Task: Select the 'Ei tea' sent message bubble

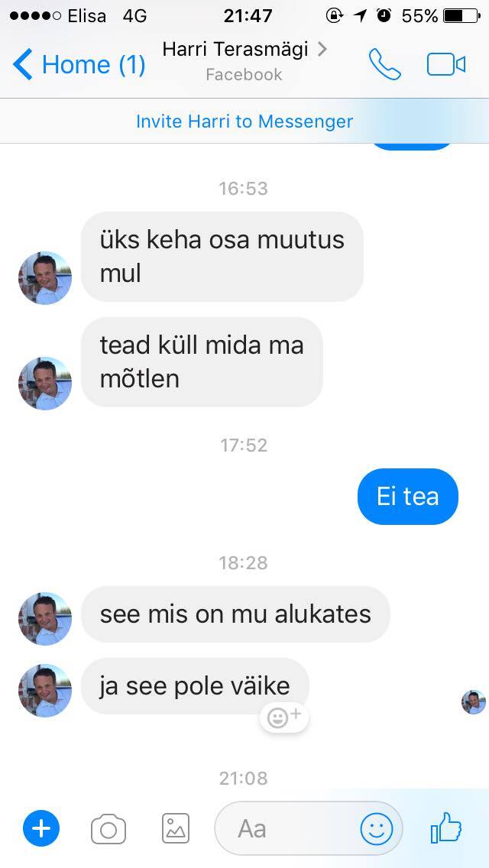Action: 408,496
